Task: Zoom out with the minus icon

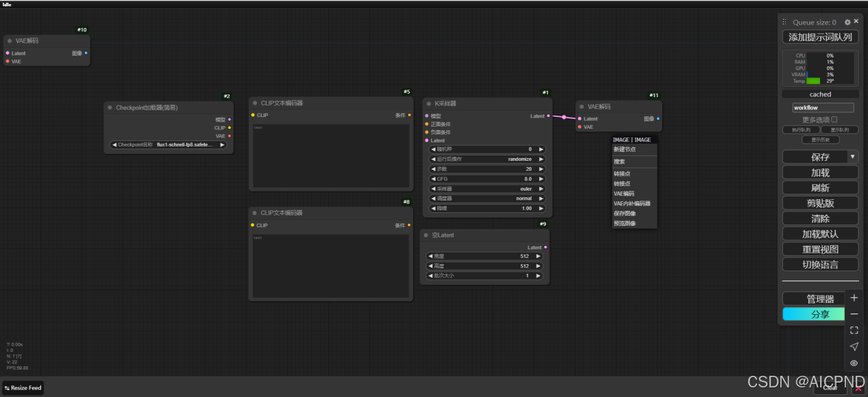Action: point(854,314)
